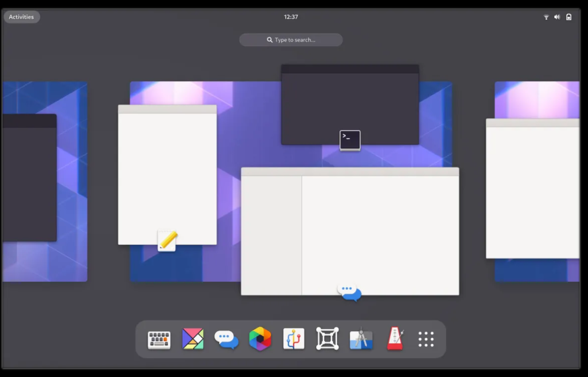
Task: Open the wireframe cube app from the dock
Action: click(327, 339)
